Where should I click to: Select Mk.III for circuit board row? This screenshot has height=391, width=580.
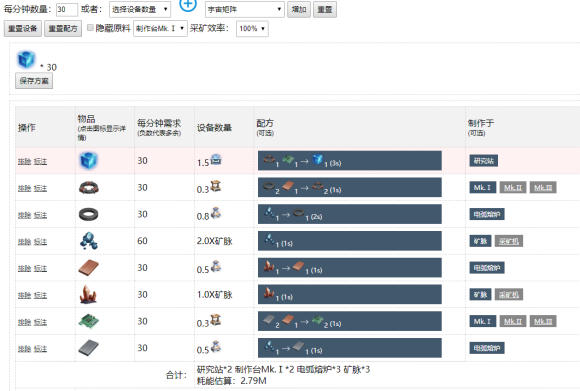[x=543, y=321]
